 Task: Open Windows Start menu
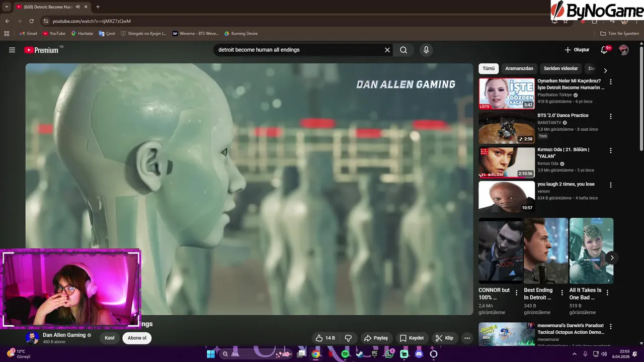coord(211,354)
